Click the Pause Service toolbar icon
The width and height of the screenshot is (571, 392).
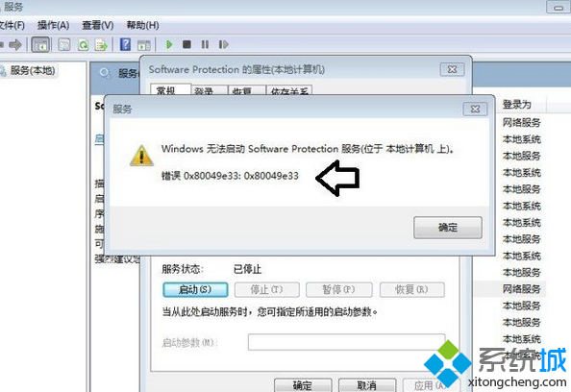pos(205,44)
